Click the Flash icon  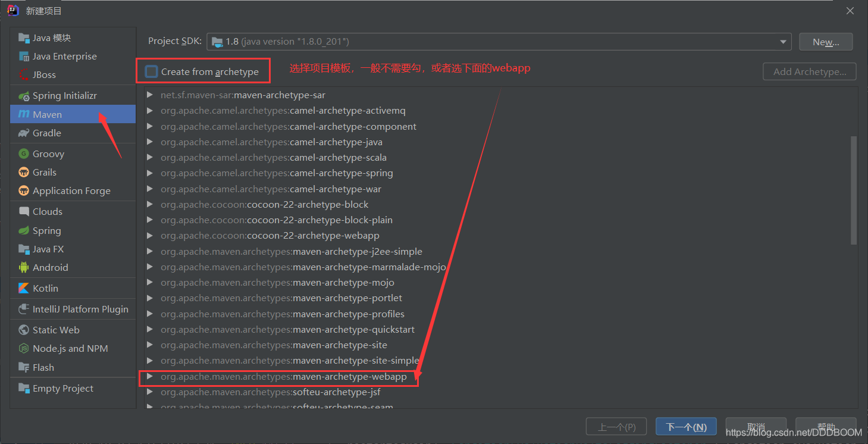point(24,368)
